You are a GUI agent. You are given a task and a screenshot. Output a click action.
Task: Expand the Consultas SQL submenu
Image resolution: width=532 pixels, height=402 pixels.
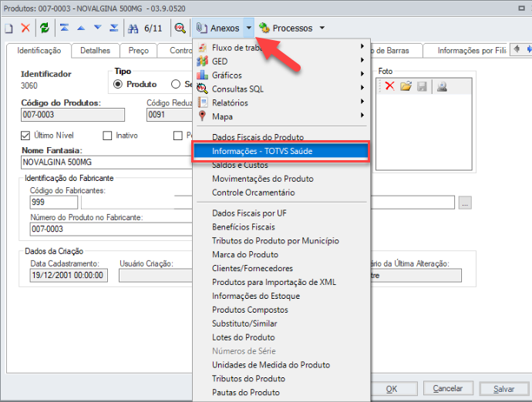coord(281,89)
